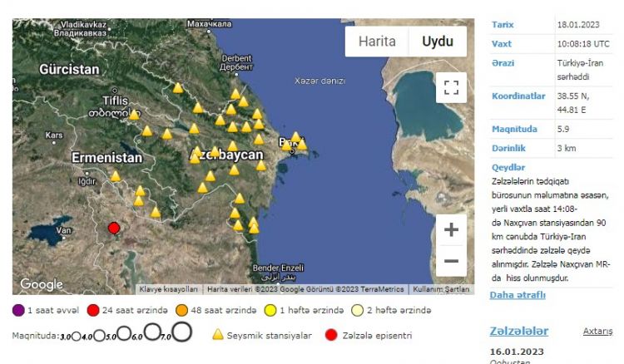Open the Zəlzələlər heading link
Screen dimensions: 624x364
pyautogui.click(x=518, y=331)
